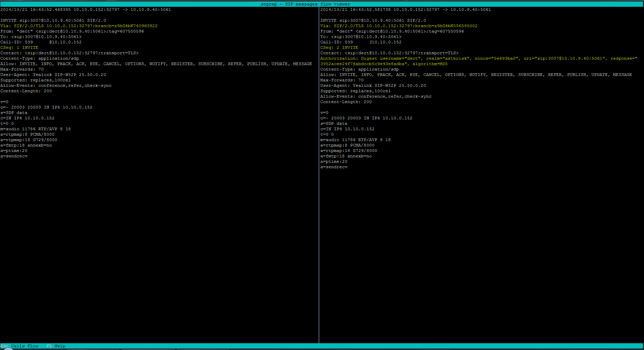Click the vertical divider between panels
Viewport: 644px width, 350px height.
pyautogui.click(x=319, y=170)
